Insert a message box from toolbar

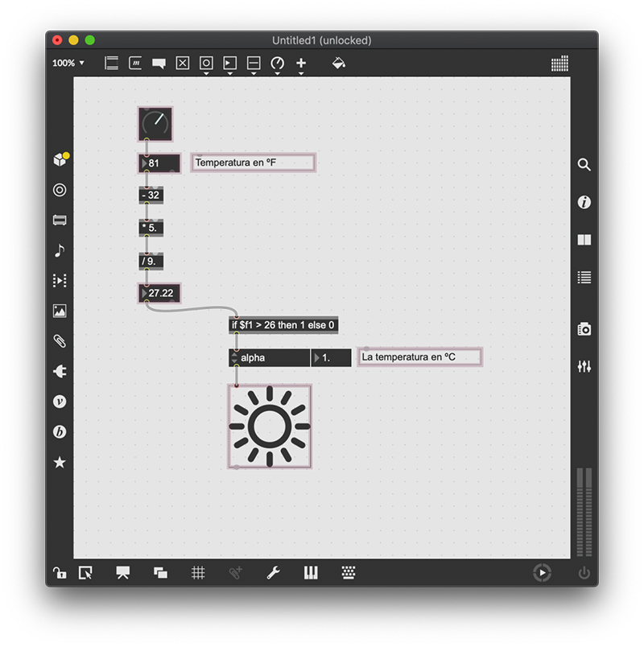135,63
